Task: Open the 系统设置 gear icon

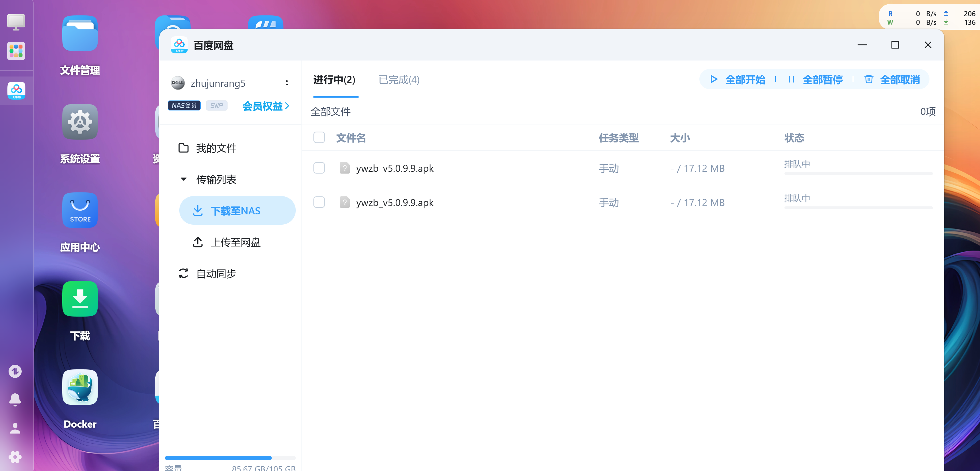Action: tap(80, 122)
